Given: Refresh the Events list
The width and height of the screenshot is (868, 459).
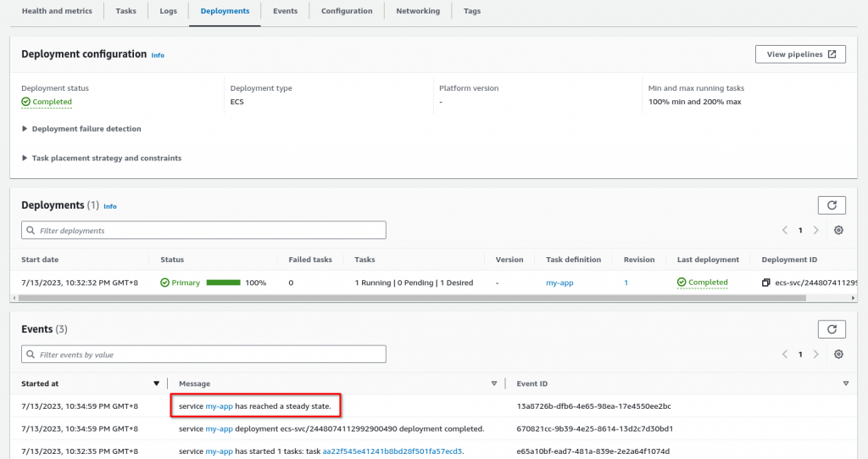Looking at the screenshot, I should (x=832, y=329).
